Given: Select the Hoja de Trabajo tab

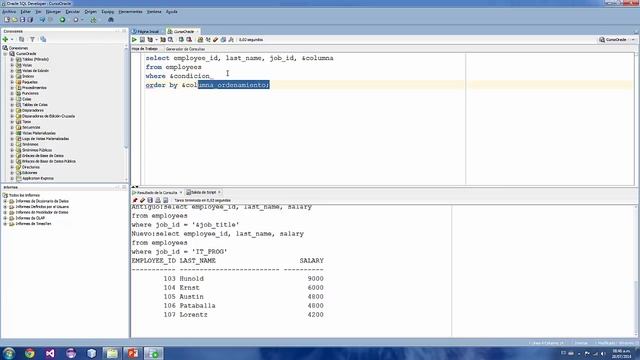Looking at the screenshot, I should [144, 49].
